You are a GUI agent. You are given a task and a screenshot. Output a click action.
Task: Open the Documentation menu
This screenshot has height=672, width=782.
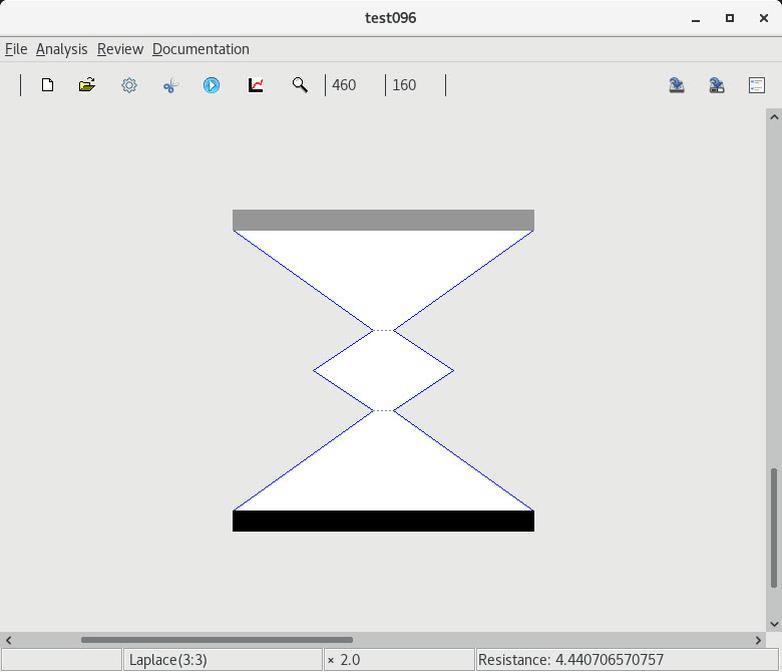click(x=200, y=49)
